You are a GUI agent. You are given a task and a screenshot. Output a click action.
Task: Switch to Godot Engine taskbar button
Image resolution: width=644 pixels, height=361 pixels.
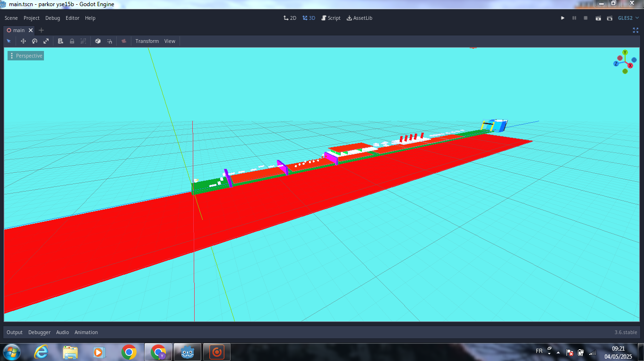tap(188, 352)
